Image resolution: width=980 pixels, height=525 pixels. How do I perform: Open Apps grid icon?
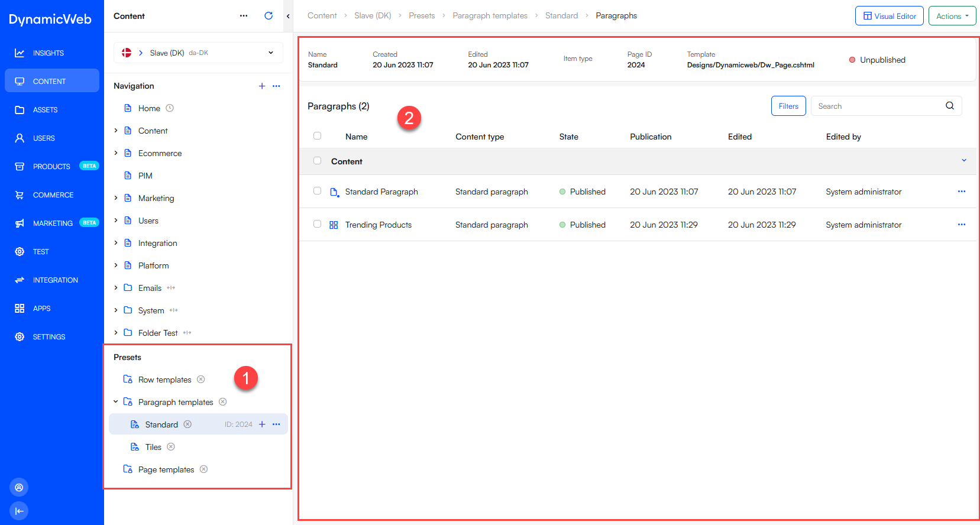pyautogui.click(x=20, y=309)
